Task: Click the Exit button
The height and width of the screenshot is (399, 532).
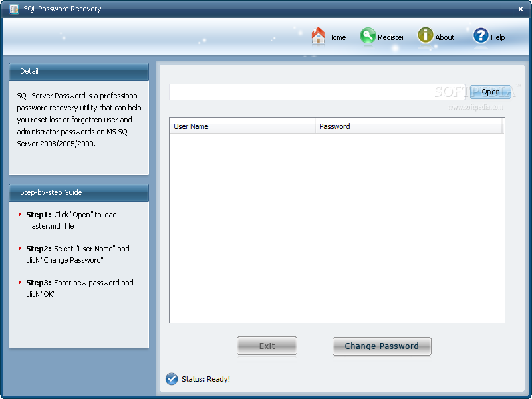Action: 267,346
